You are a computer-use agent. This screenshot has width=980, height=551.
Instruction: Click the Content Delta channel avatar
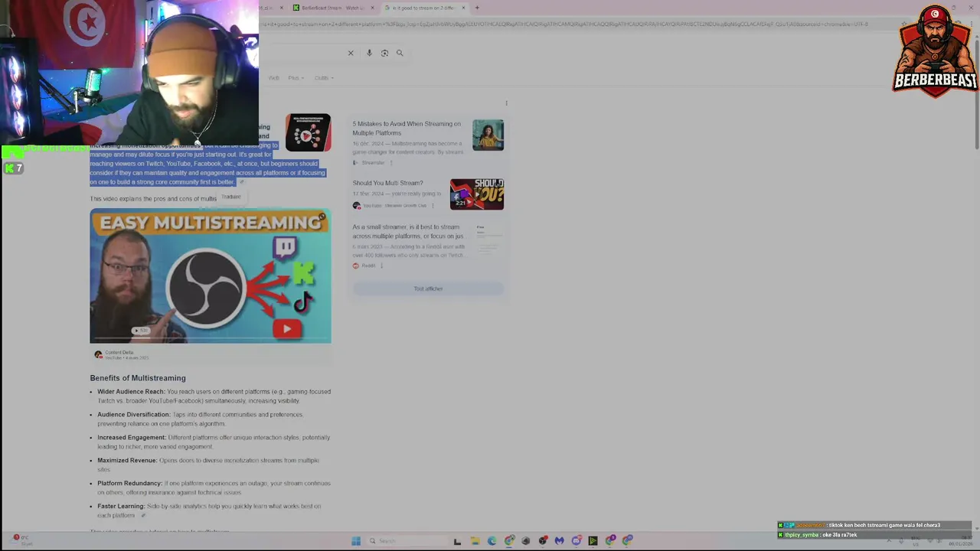[98, 354]
